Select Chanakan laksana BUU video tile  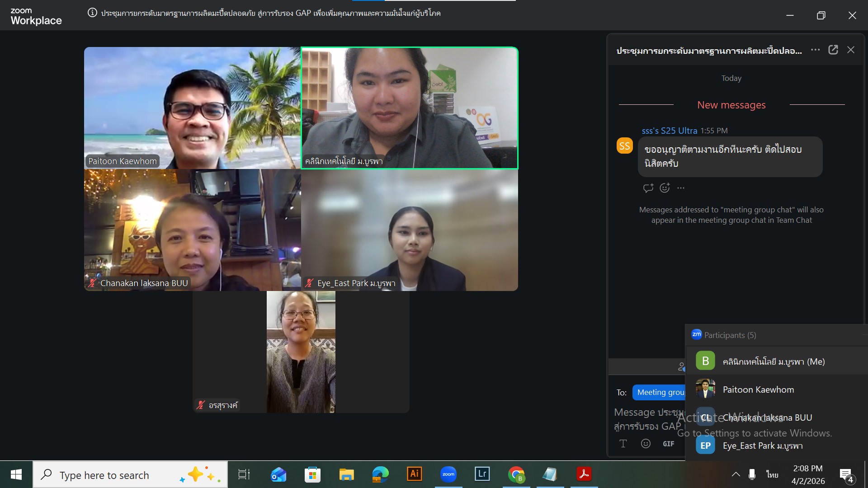192,230
